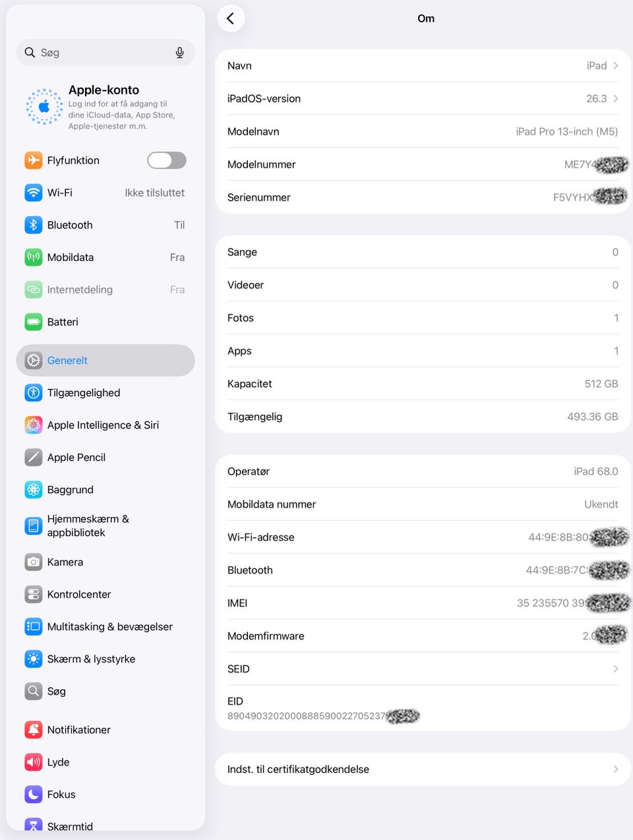
Task: Open Apple Pencil icon entry
Action: (x=34, y=457)
